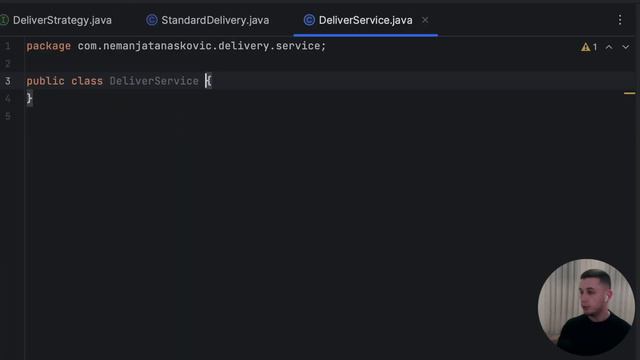Click the interface icon on DeliverStrategy.java tab

click(x=4, y=20)
